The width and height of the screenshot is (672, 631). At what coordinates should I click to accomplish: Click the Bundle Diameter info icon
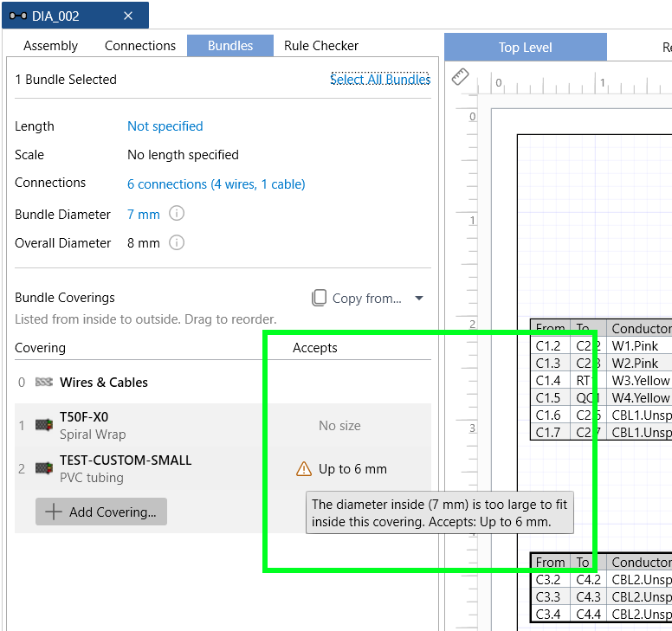177,213
